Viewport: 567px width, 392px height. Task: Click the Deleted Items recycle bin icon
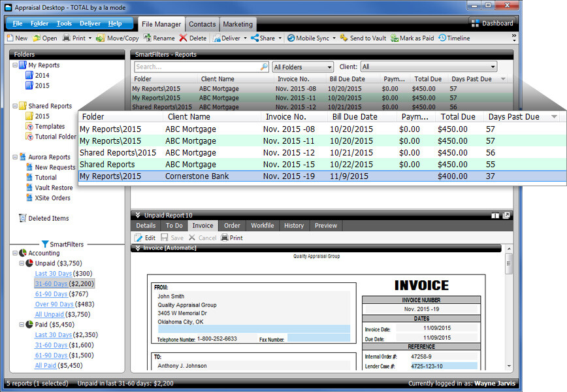coord(23,218)
